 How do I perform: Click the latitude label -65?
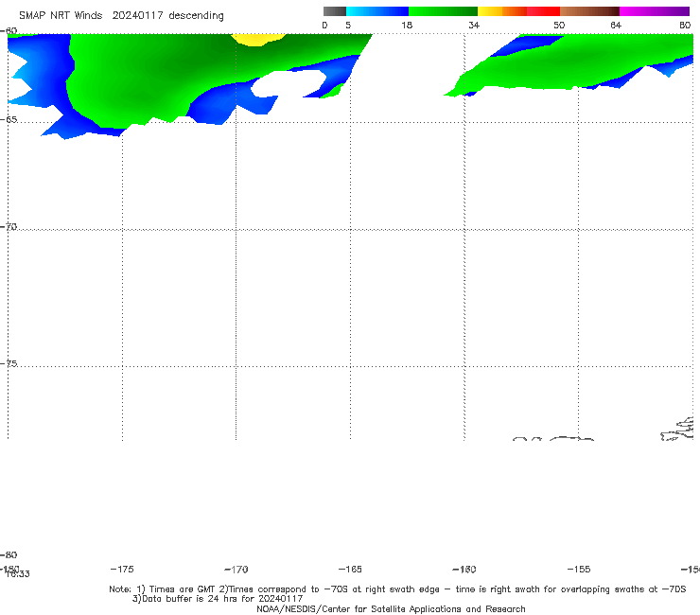9,120
